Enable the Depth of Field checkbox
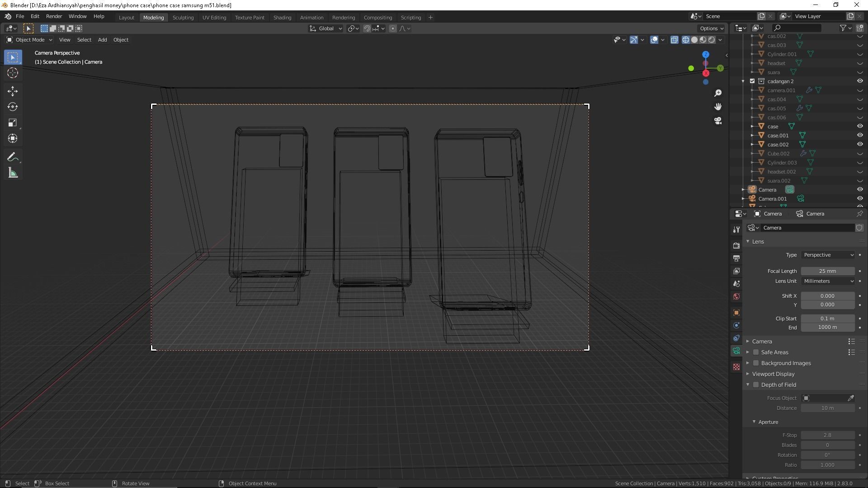This screenshot has height=488, width=868. pos(756,385)
